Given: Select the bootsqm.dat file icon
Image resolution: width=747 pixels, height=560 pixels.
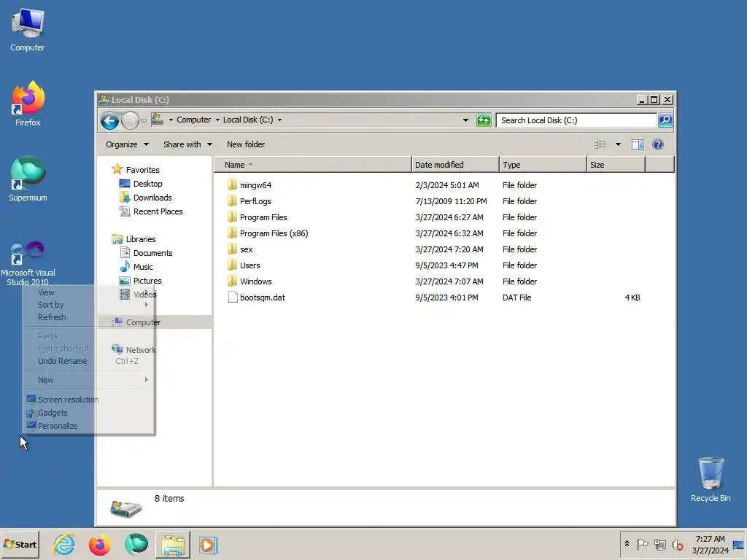Looking at the screenshot, I should click(233, 297).
